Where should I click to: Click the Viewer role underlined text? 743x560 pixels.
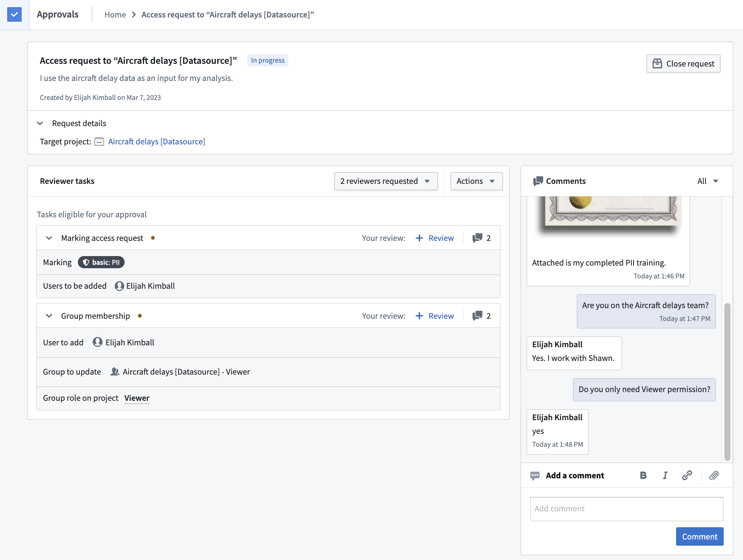point(137,398)
